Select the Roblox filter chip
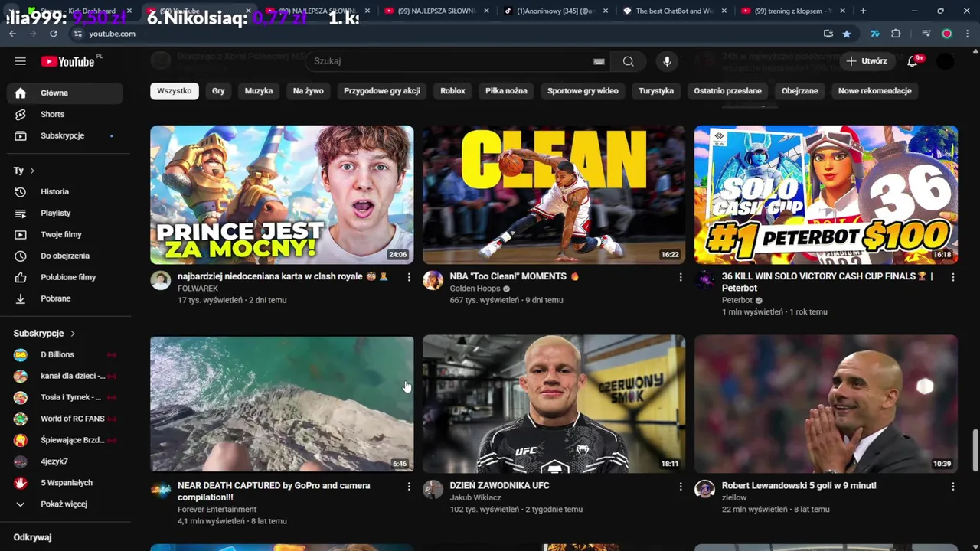Image resolution: width=980 pixels, height=551 pixels. (452, 90)
